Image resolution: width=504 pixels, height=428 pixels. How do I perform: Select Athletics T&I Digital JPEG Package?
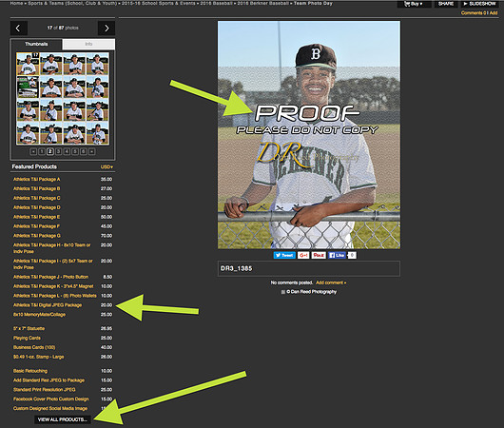tap(48, 305)
